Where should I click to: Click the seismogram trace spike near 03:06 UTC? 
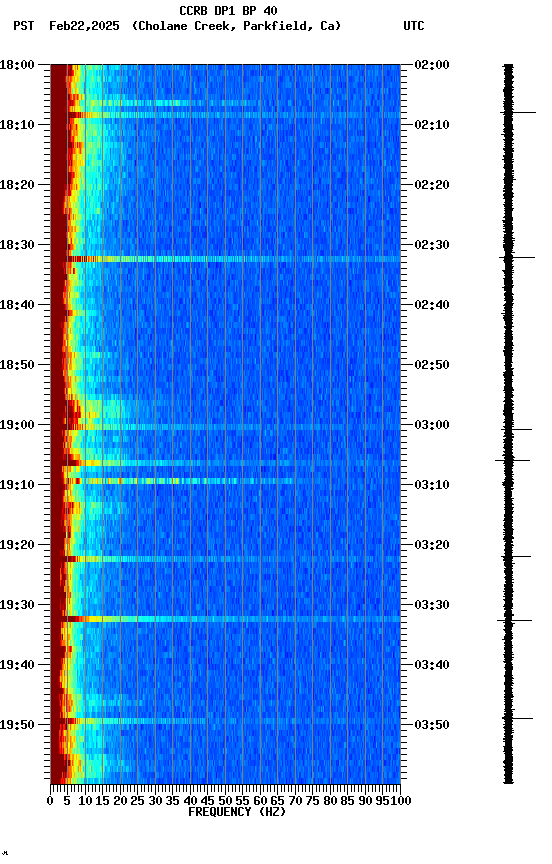coord(512,460)
